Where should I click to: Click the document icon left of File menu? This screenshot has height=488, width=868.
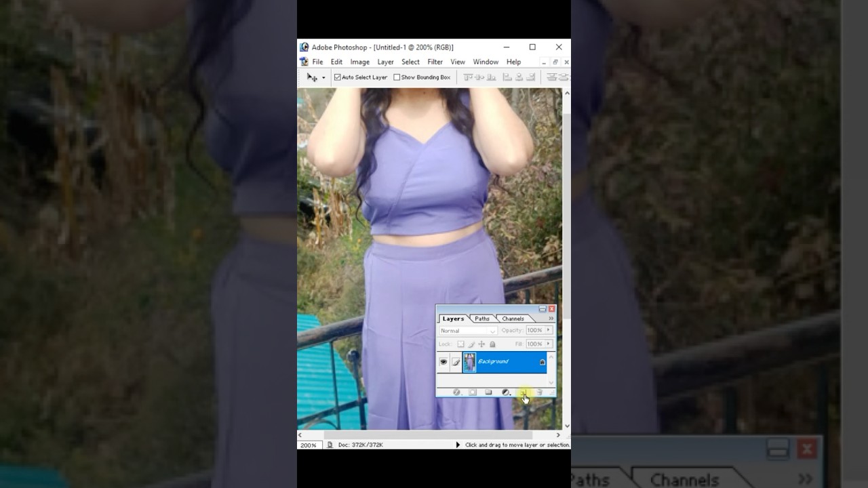pos(304,62)
